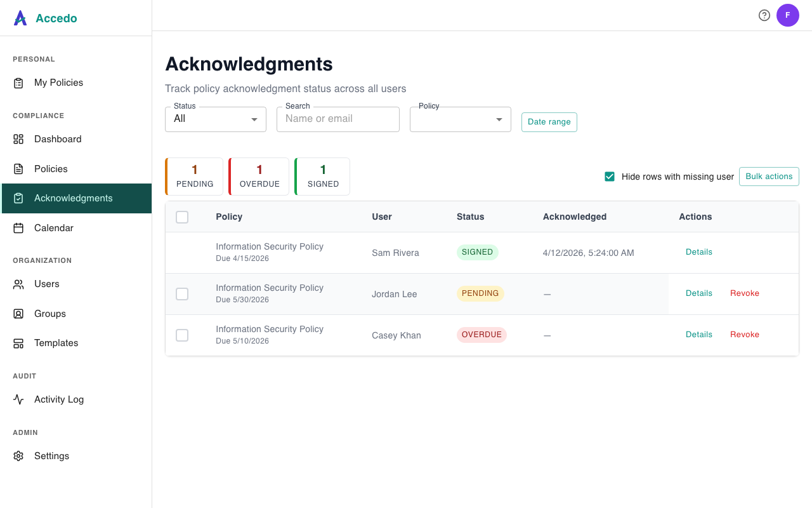The height and width of the screenshot is (508, 812).
Task: Click the User column header
Action: tap(382, 217)
